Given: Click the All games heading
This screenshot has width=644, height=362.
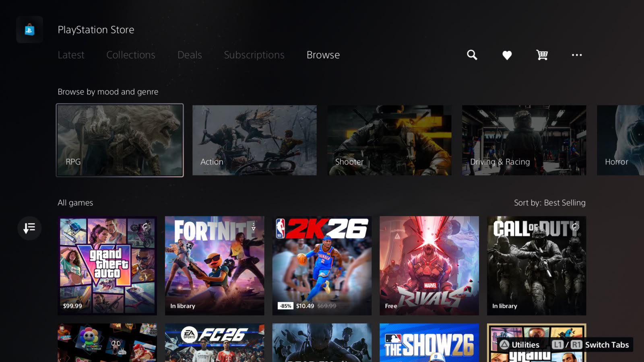Looking at the screenshot, I should click(x=75, y=203).
